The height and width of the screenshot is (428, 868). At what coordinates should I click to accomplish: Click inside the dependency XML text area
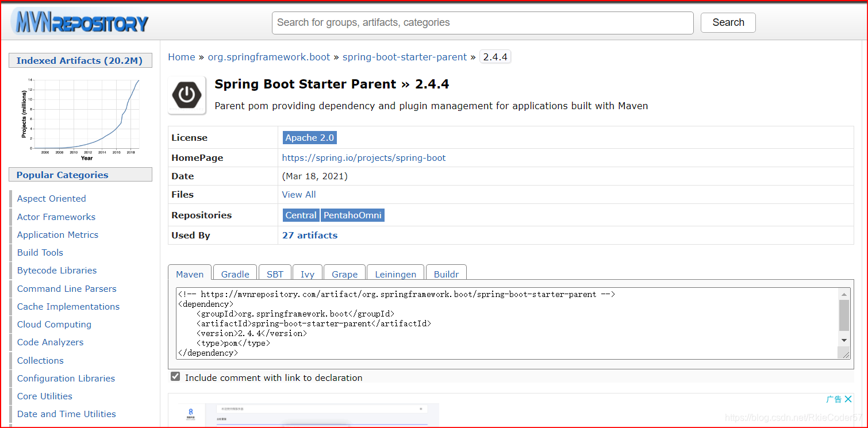pos(507,323)
